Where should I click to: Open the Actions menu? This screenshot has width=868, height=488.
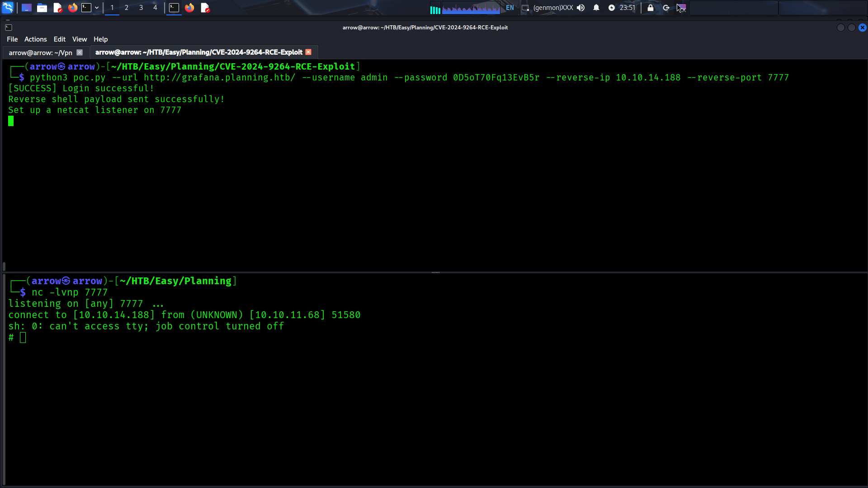(35, 39)
